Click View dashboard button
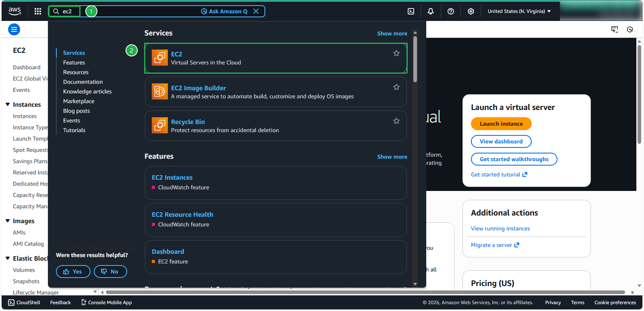The height and width of the screenshot is (311, 644). pos(501,141)
